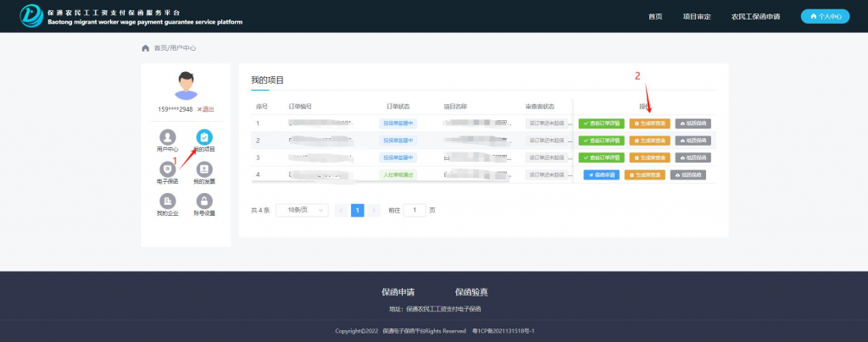
Task: Open 账号设置 lock icon
Action: point(204,201)
